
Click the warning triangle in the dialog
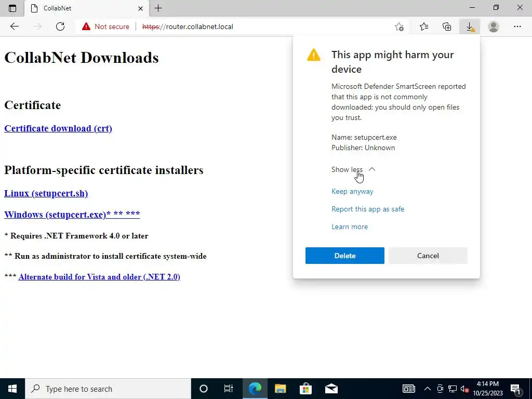pos(313,55)
